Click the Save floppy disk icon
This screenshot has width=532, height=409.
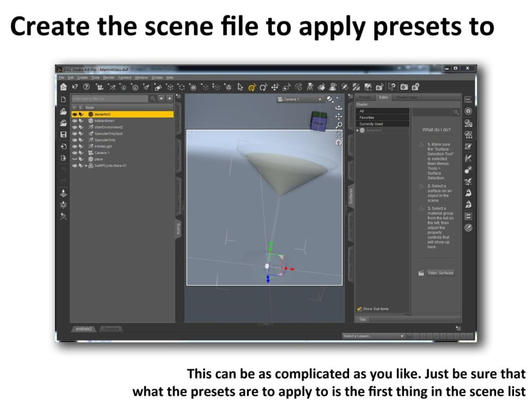point(63,135)
